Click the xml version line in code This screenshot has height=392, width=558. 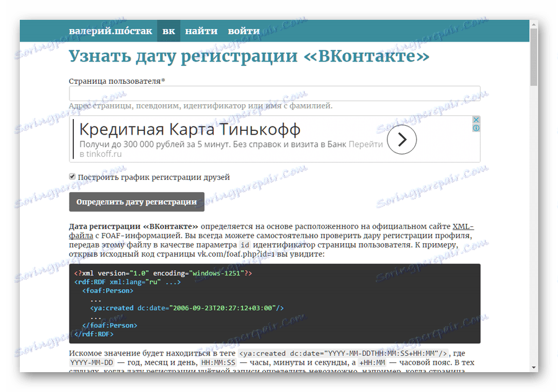(x=163, y=274)
